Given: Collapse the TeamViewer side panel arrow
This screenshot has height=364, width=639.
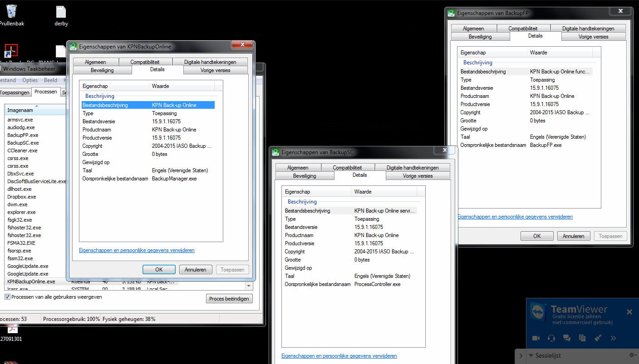Looking at the screenshot, I should click(521, 356).
